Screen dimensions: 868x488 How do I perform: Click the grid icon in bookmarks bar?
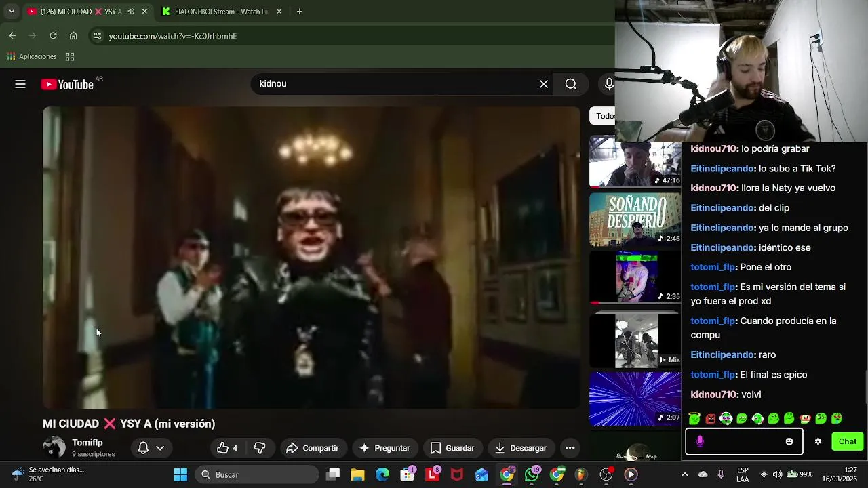(70, 57)
